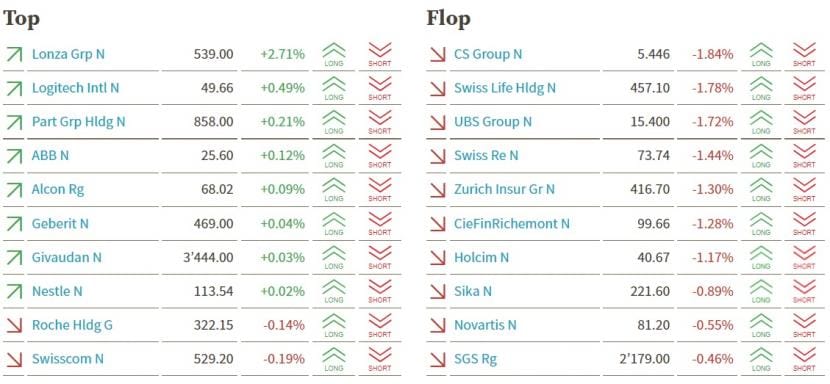This screenshot has width=830, height=384.
Task: Choose SHORT icon for UBS Group N
Action: coord(804,122)
